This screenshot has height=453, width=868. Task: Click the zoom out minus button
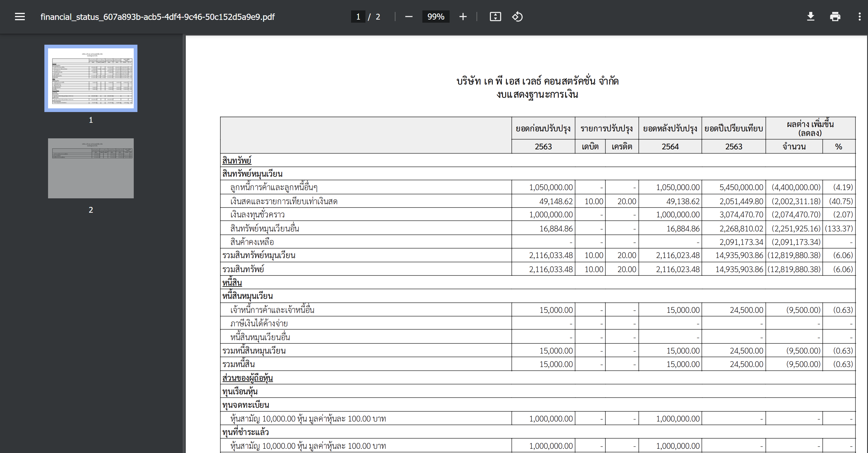coord(408,17)
